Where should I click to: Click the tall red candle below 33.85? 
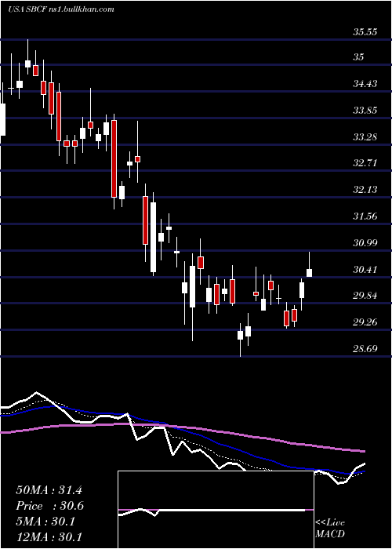tap(114, 158)
